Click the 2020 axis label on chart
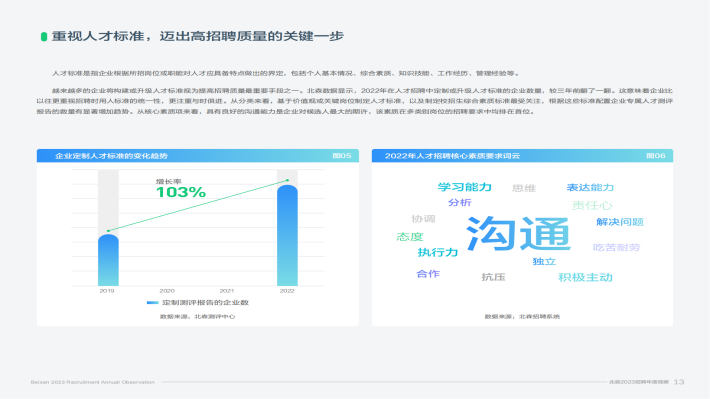The width and height of the screenshot is (710, 399). click(x=167, y=291)
